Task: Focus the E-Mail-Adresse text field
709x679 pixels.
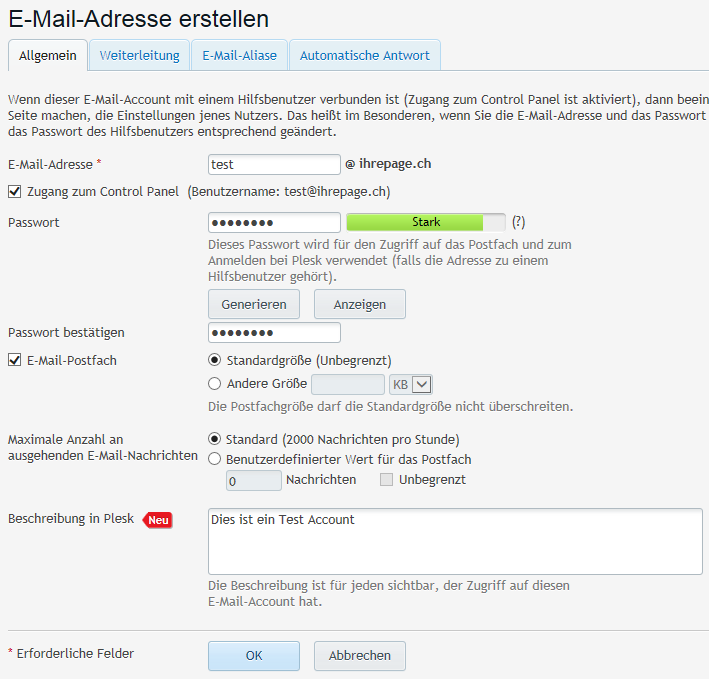Action: point(274,164)
